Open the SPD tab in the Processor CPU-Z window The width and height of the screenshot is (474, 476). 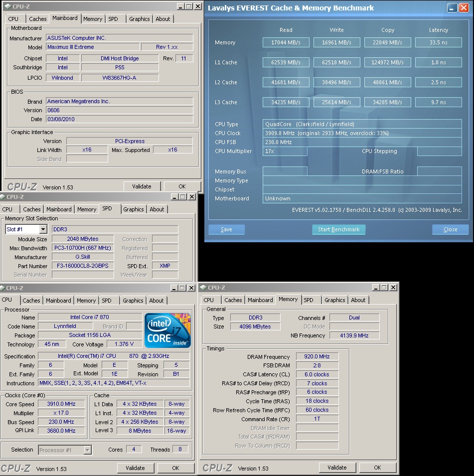click(x=107, y=300)
